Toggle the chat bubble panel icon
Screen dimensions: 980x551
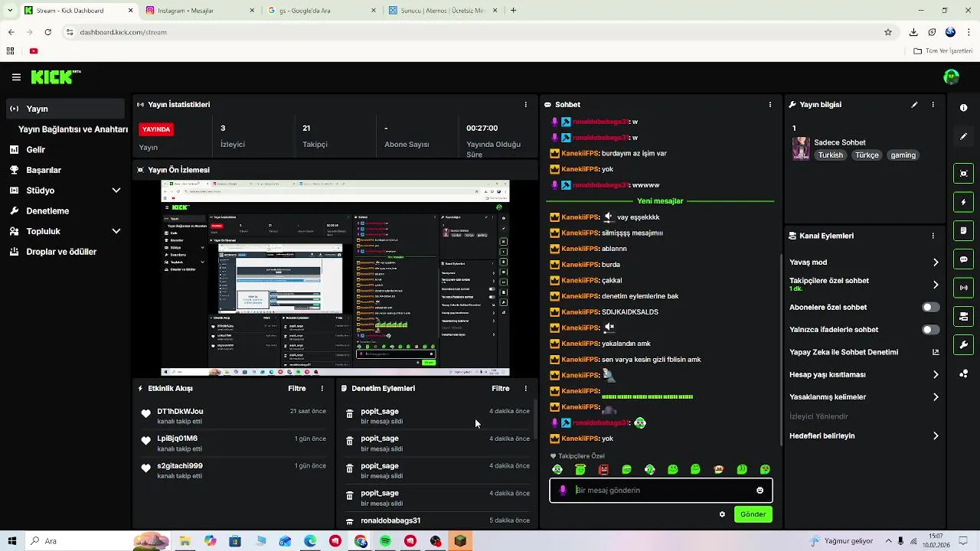[x=963, y=259]
